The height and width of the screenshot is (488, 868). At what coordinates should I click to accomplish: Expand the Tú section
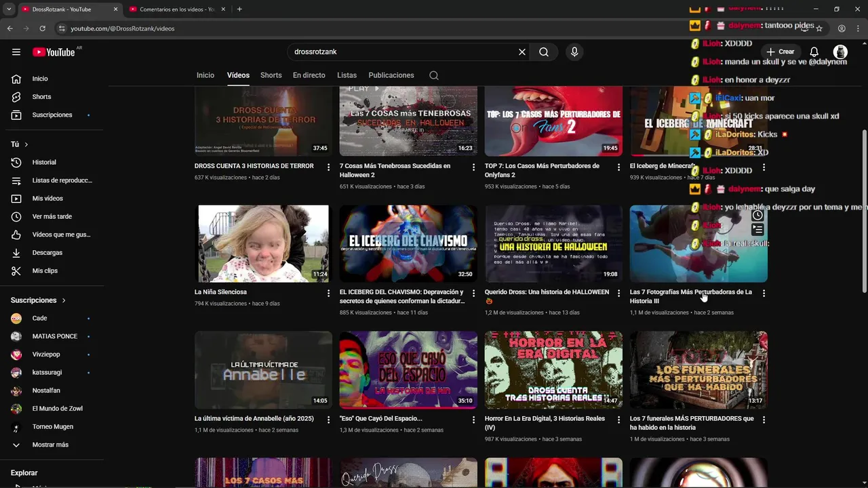20,144
